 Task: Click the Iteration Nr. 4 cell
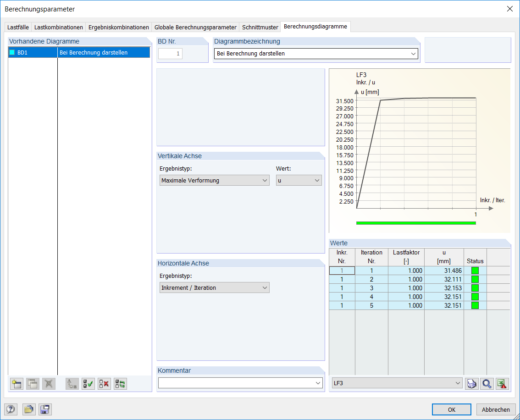[x=371, y=297]
